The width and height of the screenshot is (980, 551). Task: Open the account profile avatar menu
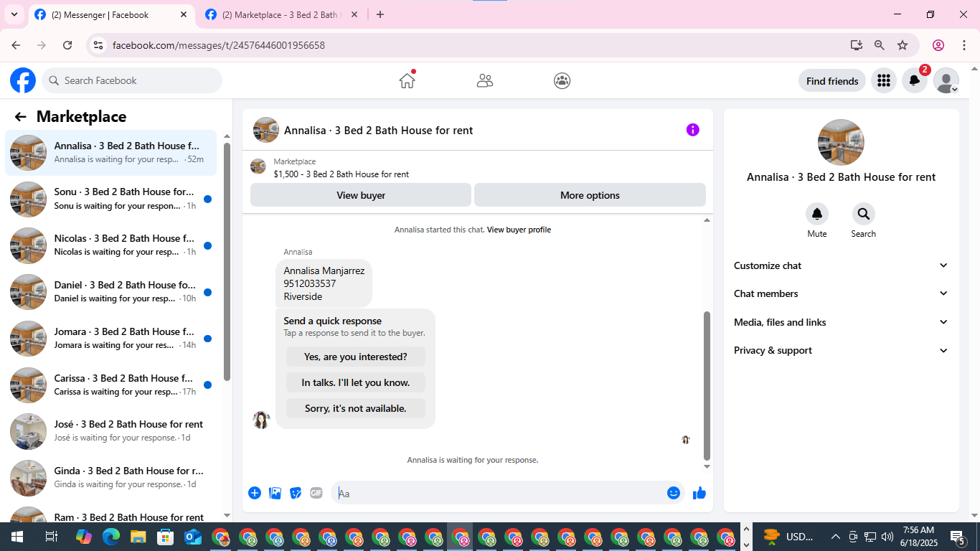[x=946, y=80]
